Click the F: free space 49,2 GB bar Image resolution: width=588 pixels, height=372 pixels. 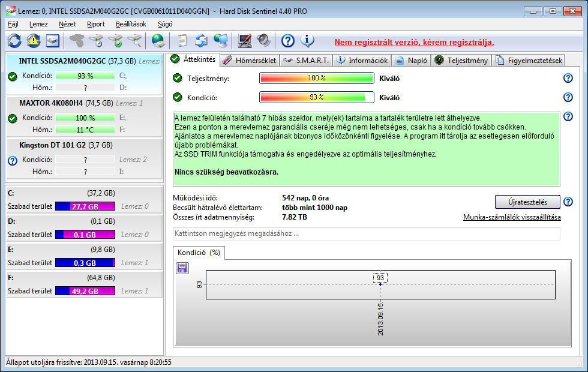point(85,290)
